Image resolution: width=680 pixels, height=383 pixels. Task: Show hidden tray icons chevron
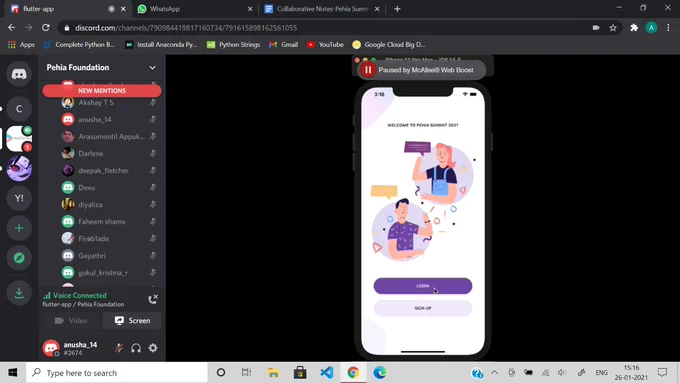tap(494, 372)
